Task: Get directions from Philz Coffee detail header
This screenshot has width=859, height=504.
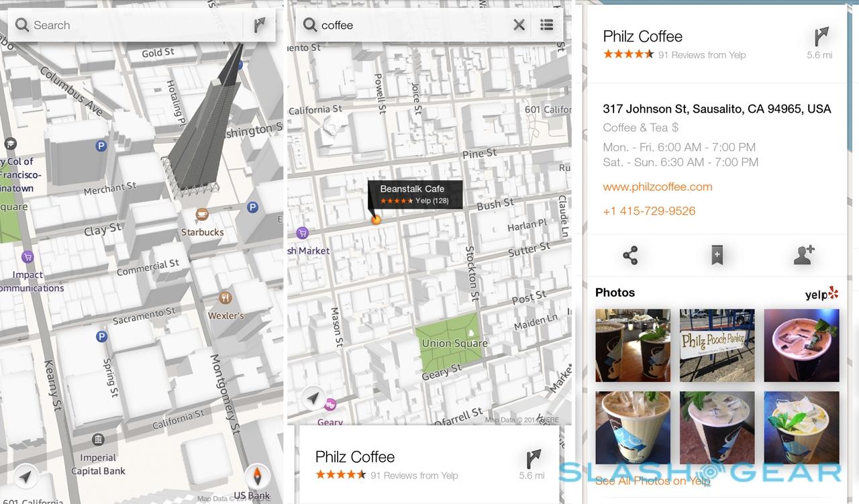Action: [x=820, y=37]
